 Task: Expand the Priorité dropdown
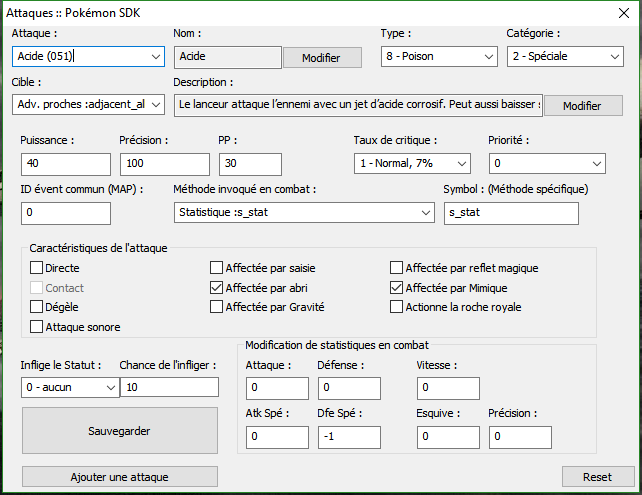tap(547, 164)
